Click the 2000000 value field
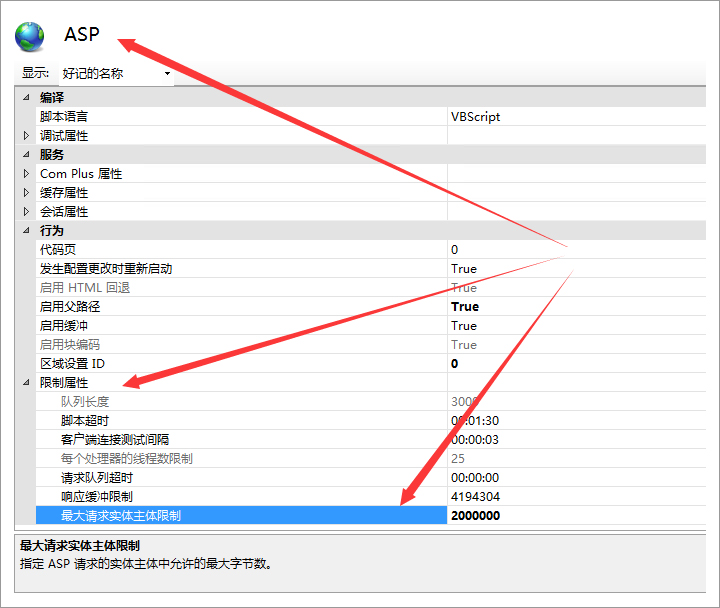Screen dimensions: 720x608 click(576, 515)
